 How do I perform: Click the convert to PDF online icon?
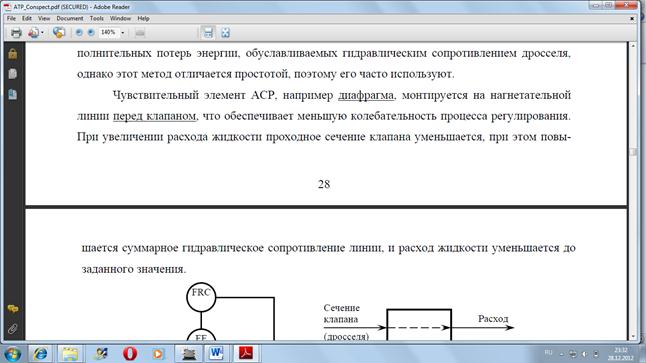(x=33, y=33)
